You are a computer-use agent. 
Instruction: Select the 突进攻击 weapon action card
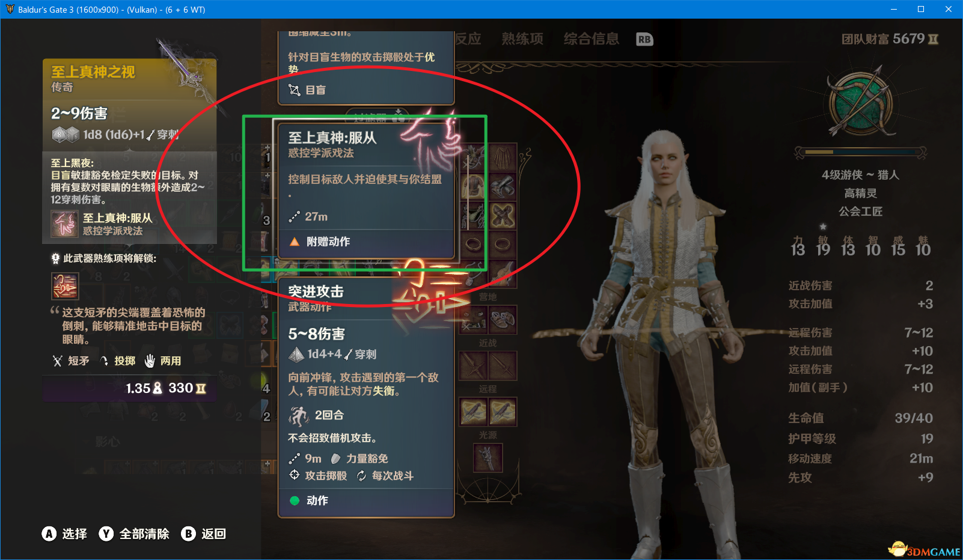point(366,398)
